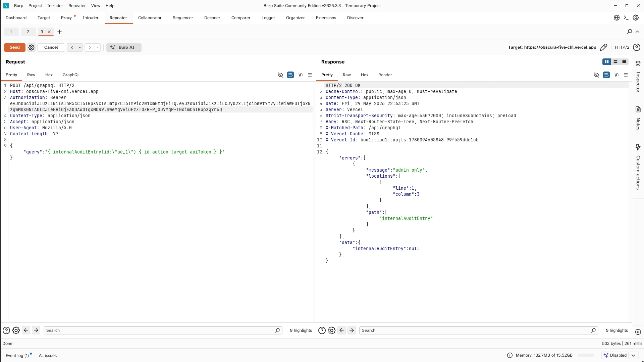The width and height of the screenshot is (644, 362).
Task: Open history forward dropdown arrow
Action: click(98, 47)
